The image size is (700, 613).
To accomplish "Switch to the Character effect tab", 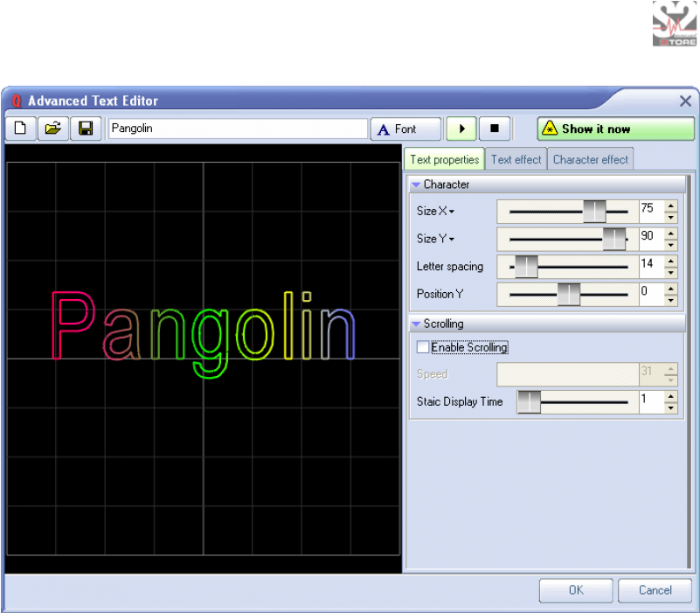I will click(x=590, y=159).
